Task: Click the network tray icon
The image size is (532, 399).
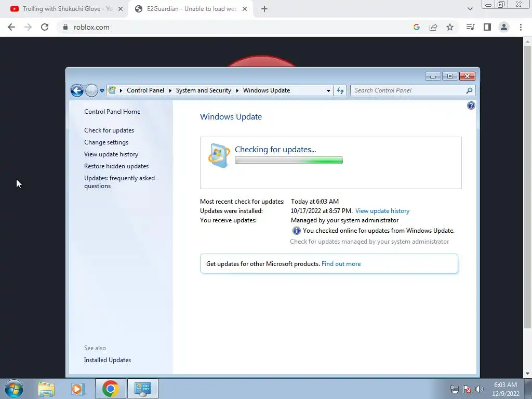Action: [x=454, y=389]
